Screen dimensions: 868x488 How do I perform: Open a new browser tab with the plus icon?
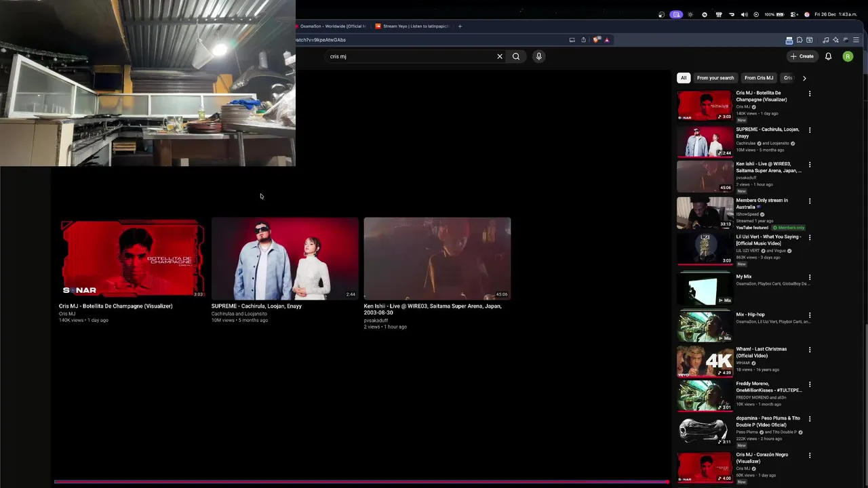point(460,26)
